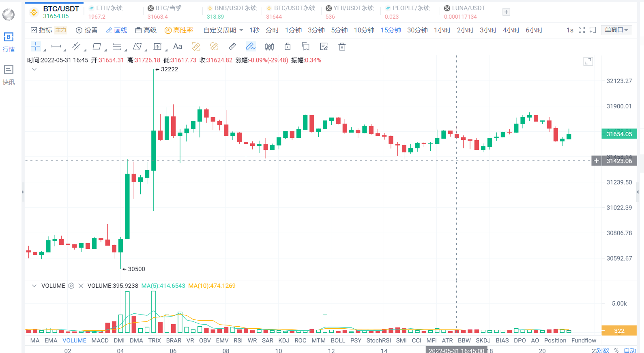644x353 pixels.
Task: Click the plus button on price crosshair label
Action: point(596,161)
